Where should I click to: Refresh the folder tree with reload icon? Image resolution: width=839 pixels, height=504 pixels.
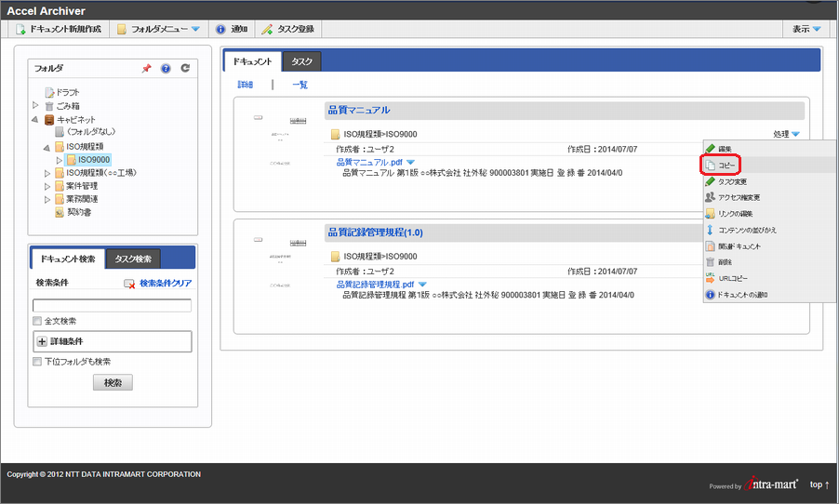[185, 69]
